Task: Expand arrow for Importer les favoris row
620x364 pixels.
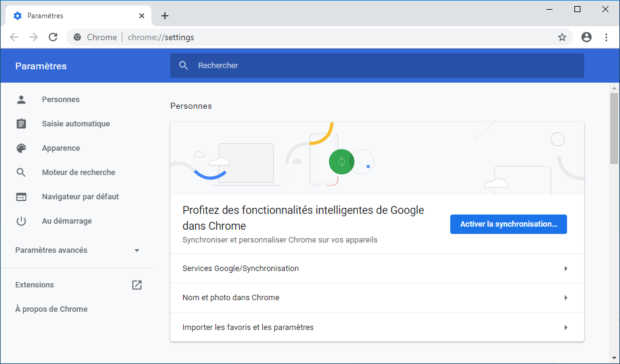Action: (566, 328)
